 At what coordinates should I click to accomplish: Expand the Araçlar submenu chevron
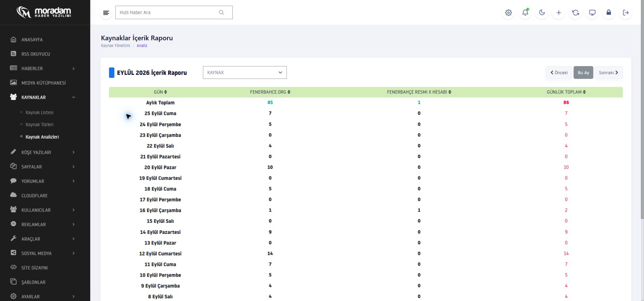(73, 239)
